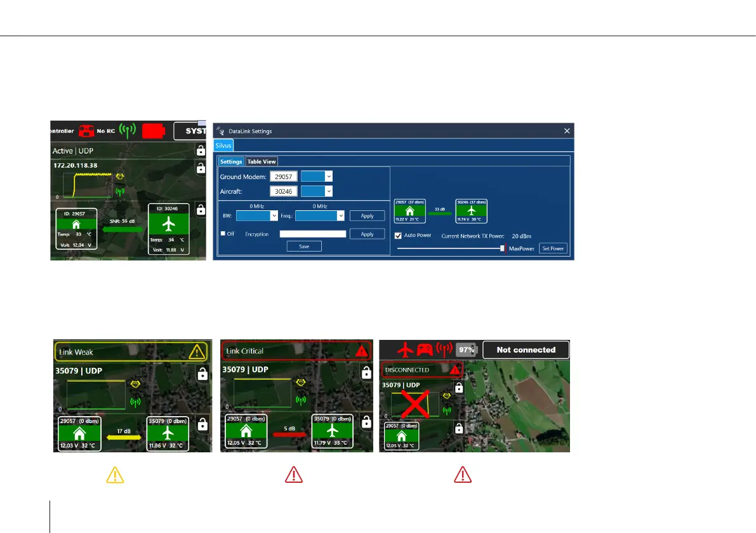Click the SNR: 56 dB label

coord(122,221)
